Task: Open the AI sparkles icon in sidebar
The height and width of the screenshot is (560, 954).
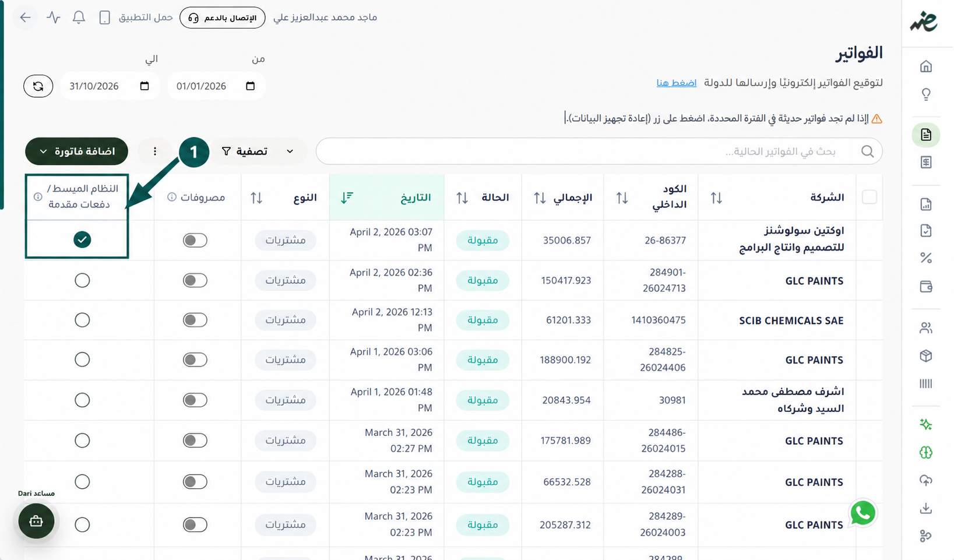Action: (x=925, y=425)
